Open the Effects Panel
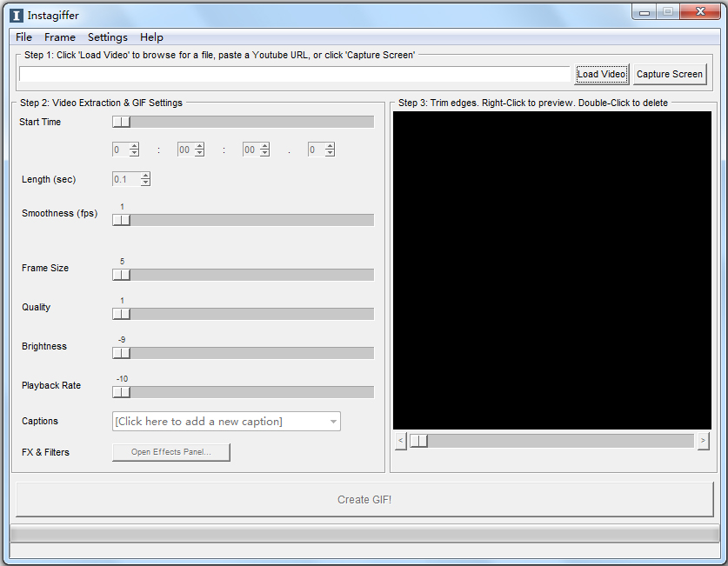728x566 pixels. point(170,452)
